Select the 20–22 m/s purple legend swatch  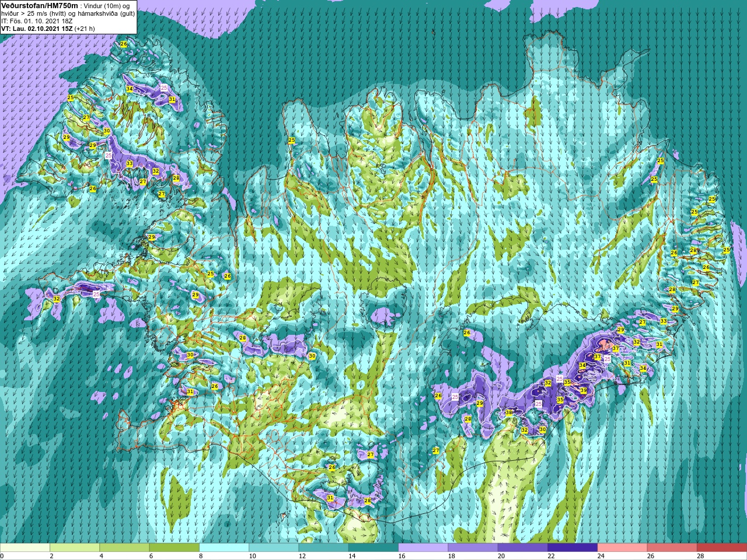click(x=522, y=548)
